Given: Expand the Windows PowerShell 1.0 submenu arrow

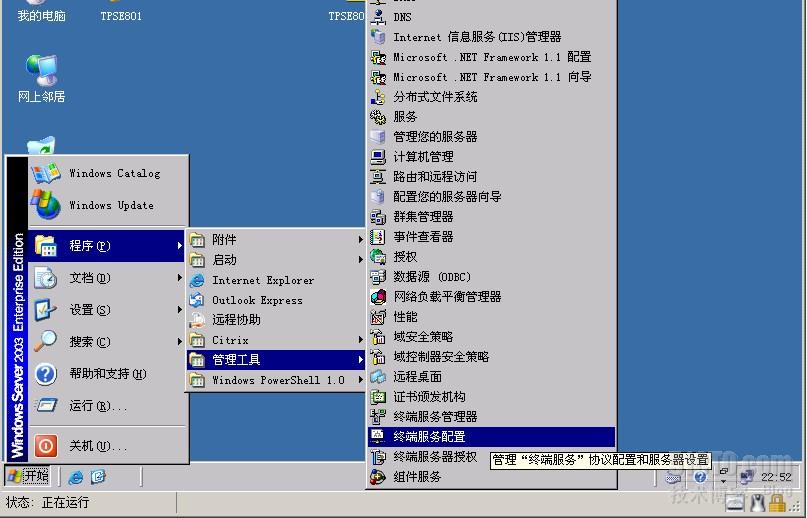Looking at the screenshot, I should (x=361, y=379).
